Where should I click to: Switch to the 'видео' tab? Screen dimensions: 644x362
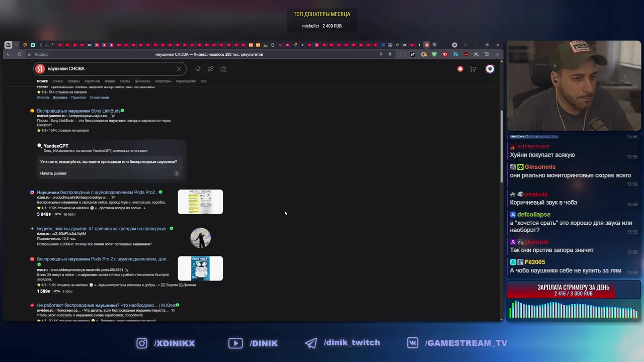tap(110, 81)
